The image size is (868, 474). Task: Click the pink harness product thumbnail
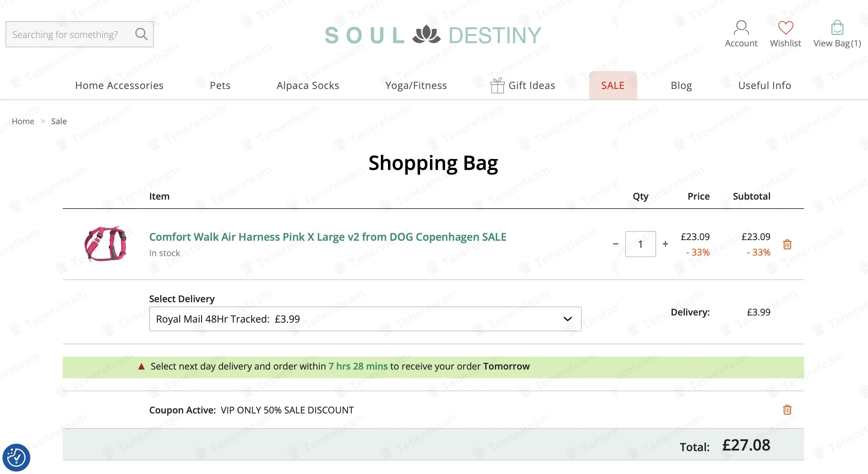[x=105, y=244]
